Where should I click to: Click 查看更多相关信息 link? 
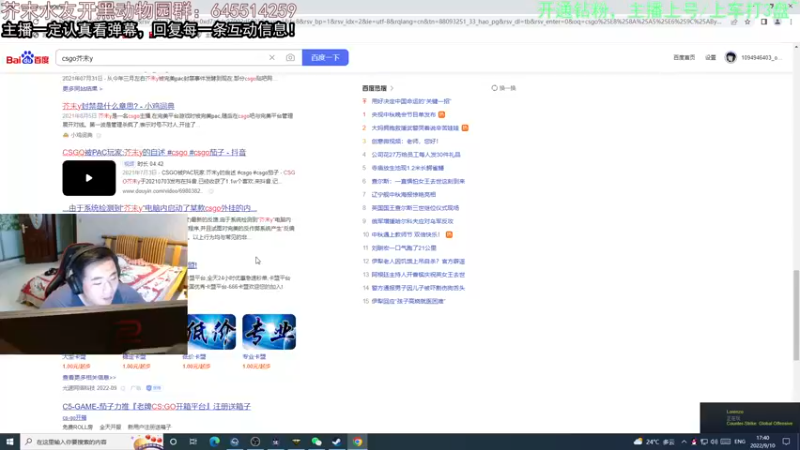pos(89,378)
